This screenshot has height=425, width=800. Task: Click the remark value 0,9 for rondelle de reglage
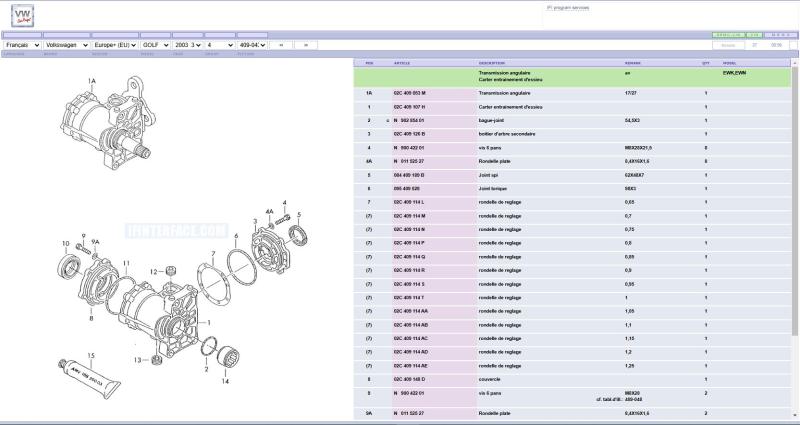click(x=629, y=270)
